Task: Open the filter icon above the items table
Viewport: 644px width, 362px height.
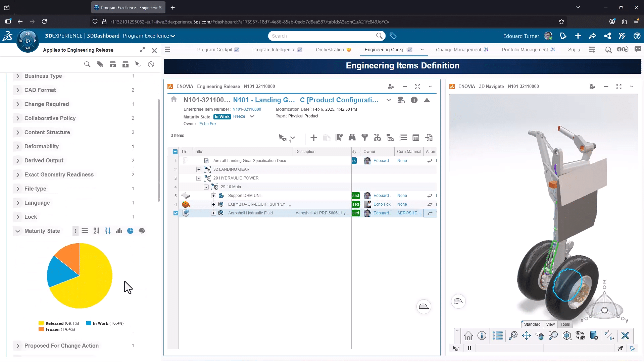Action: click(x=365, y=138)
